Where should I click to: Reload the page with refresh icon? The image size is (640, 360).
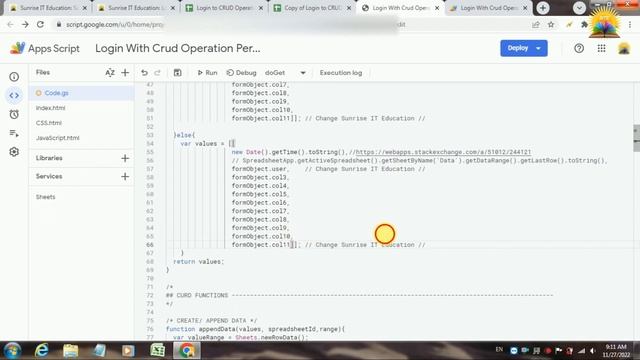(40, 24)
